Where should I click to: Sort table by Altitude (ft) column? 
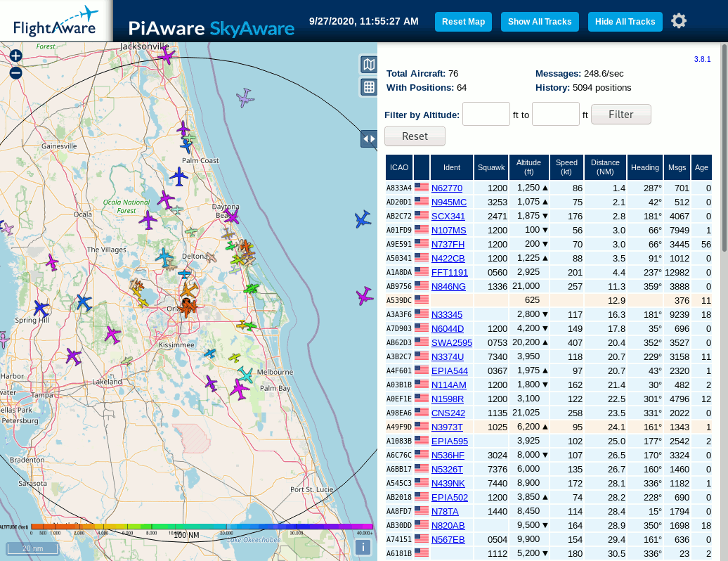pyautogui.click(x=528, y=167)
